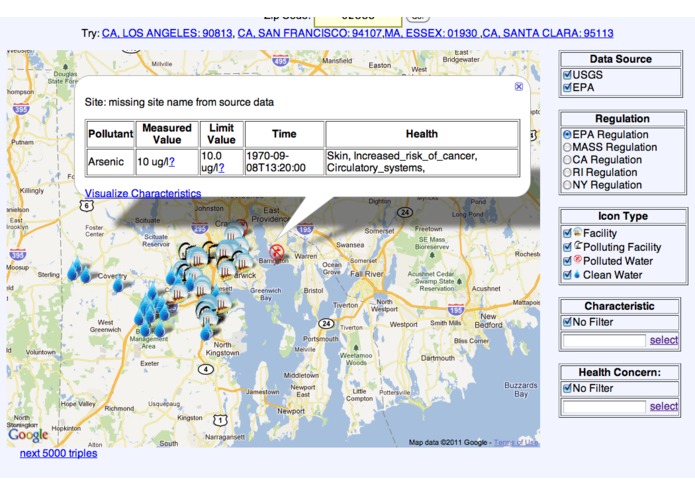
Task: Click next 5000 triples link
Action: click(x=59, y=453)
